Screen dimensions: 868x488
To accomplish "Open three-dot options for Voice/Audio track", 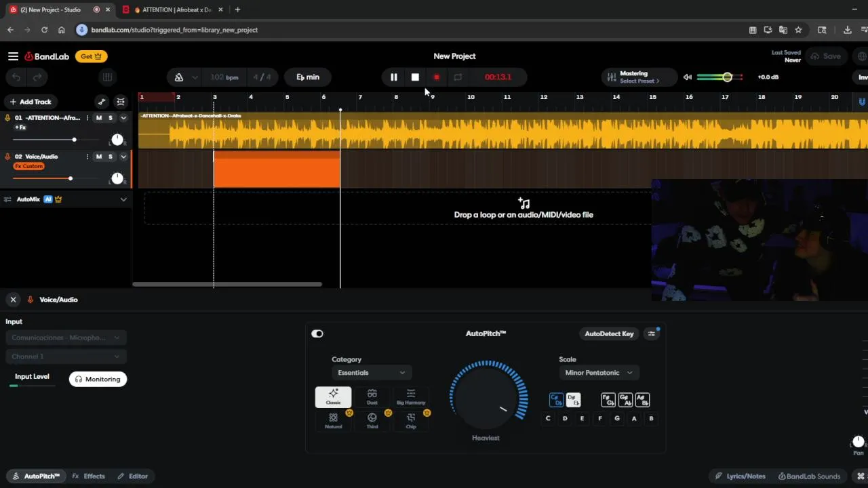I will (x=87, y=157).
